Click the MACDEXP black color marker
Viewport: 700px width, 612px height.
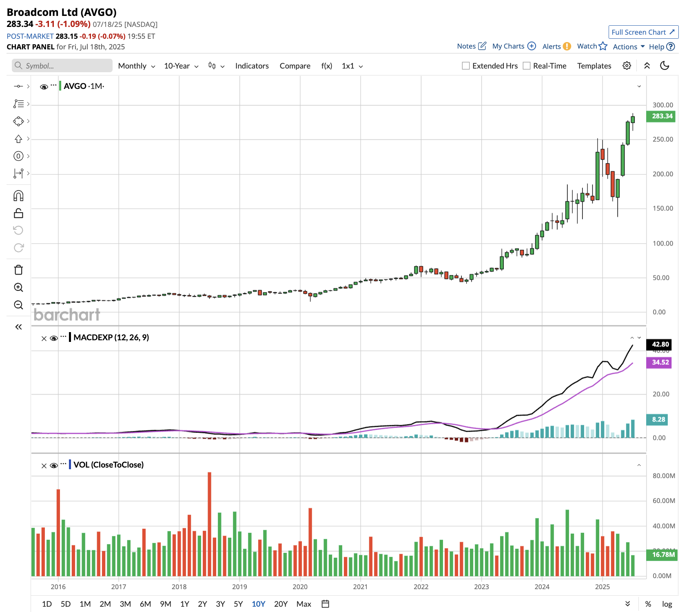pyautogui.click(x=70, y=337)
